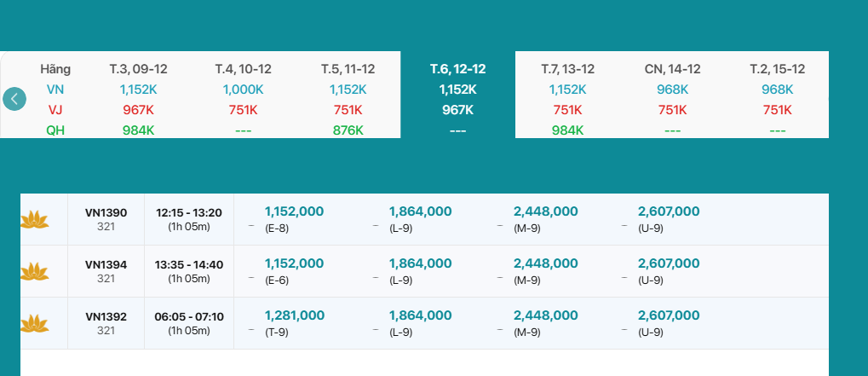
Task: Switch to the T.7, 13-12 date column
Action: 567,69
